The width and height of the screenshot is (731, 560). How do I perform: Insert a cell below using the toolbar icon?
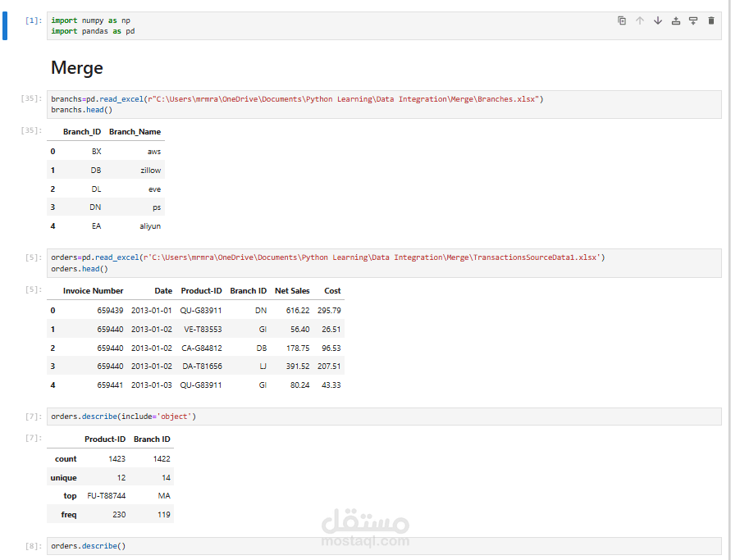point(693,20)
